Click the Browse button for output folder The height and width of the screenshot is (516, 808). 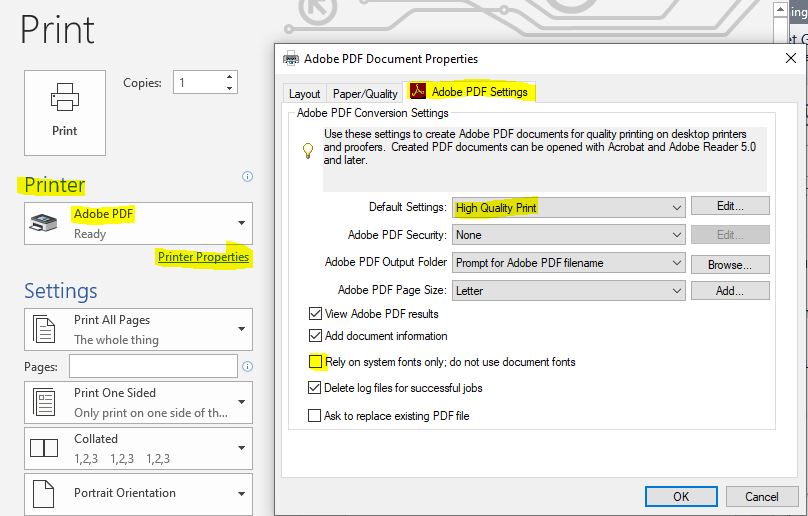[x=730, y=264]
